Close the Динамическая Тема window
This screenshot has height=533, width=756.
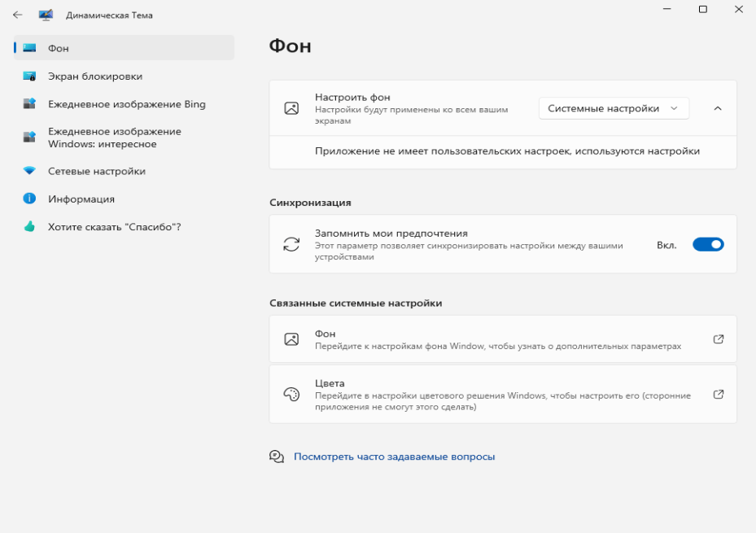point(739,9)
